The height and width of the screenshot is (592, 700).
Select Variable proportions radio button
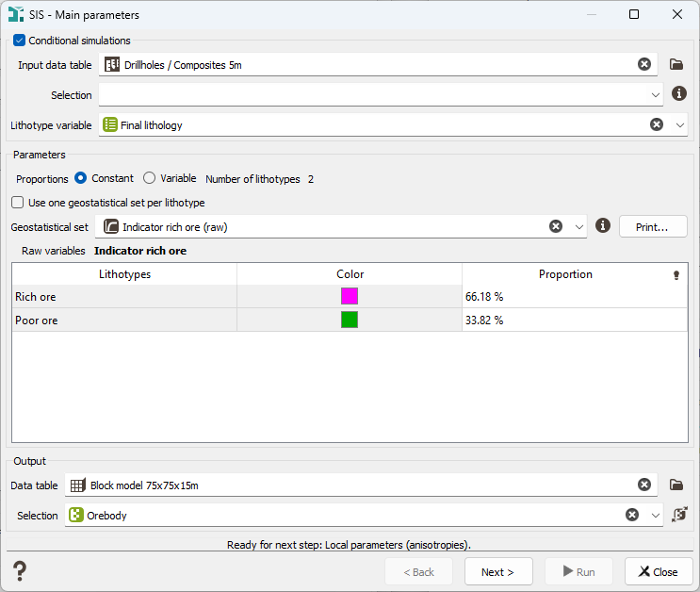(x=150, y=178)
